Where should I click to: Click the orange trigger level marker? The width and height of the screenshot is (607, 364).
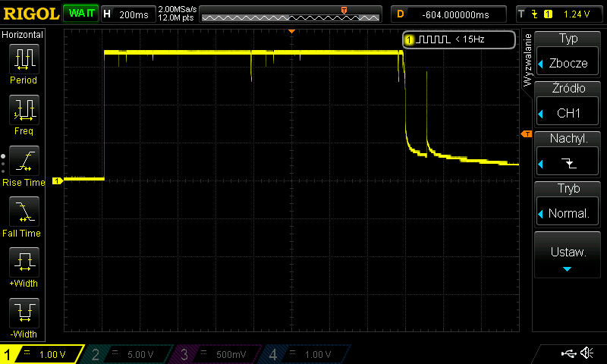coord(526,134)
